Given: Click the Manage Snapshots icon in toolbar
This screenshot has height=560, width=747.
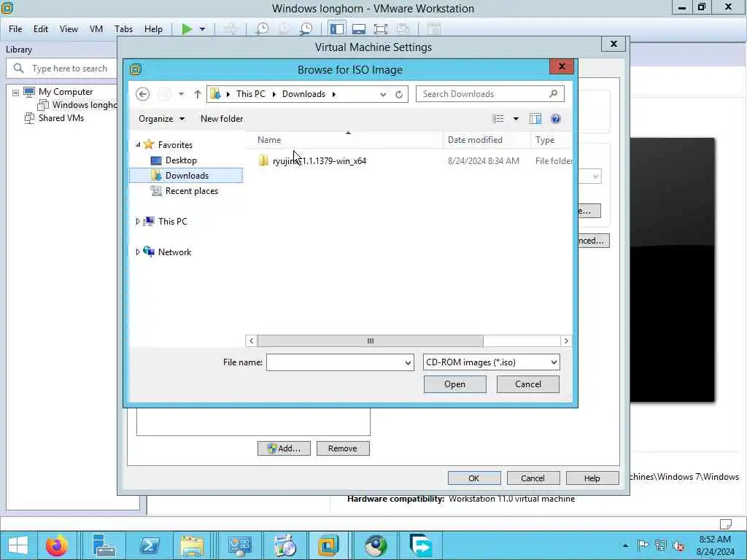Looking at the screenshot, I should point(306,29).
